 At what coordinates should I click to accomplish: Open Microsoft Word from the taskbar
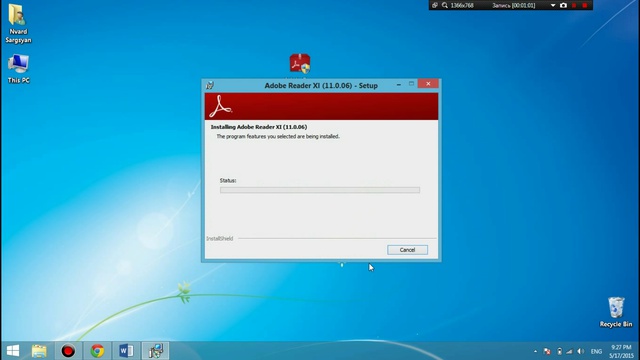point(126,351)
